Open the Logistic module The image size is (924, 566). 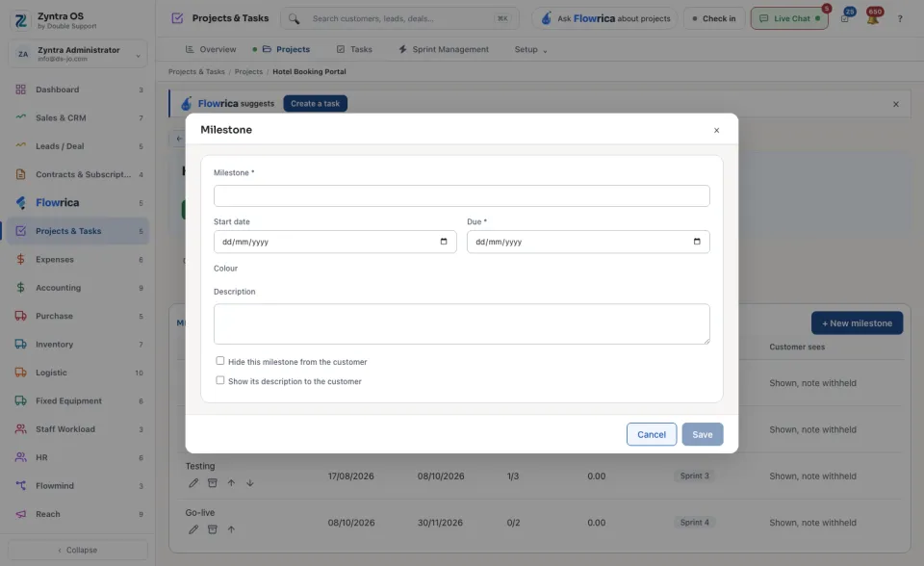[x=78, y=373]
